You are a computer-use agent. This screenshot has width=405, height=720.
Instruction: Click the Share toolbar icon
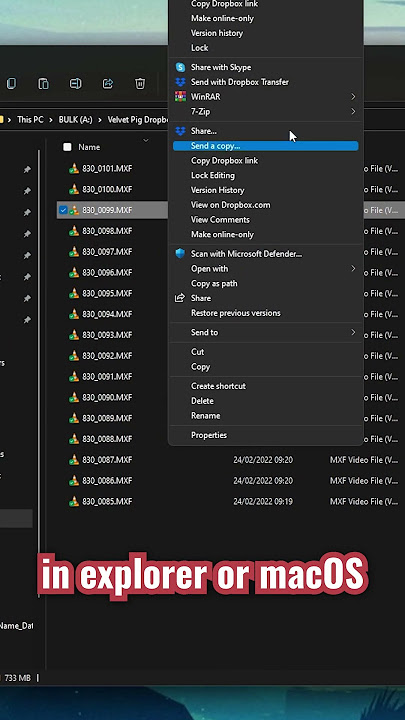[x=107, y=84]
